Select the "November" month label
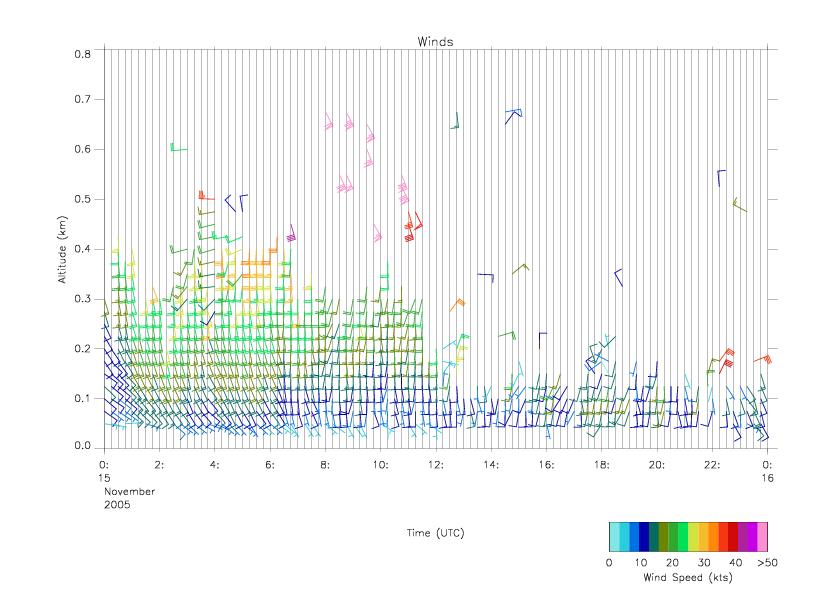Image resolution: width=827 pixels, height=611 pixels. (129, 491)
